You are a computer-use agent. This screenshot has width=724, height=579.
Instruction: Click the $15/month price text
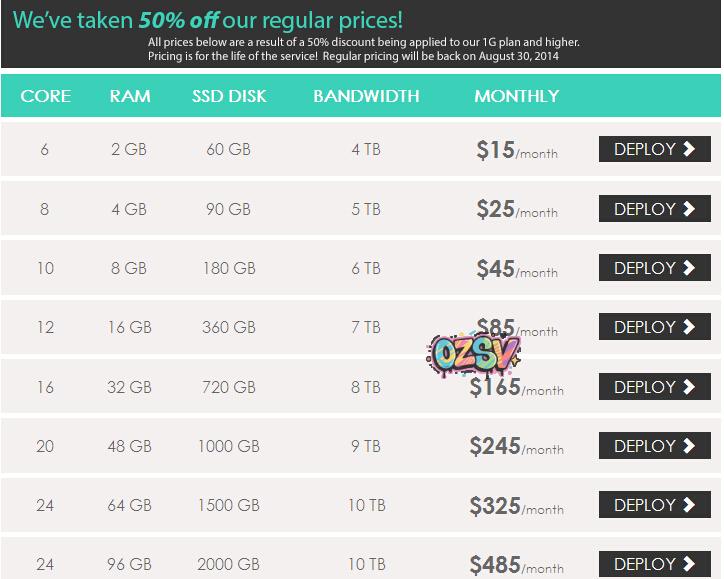(x=517, y=151)
